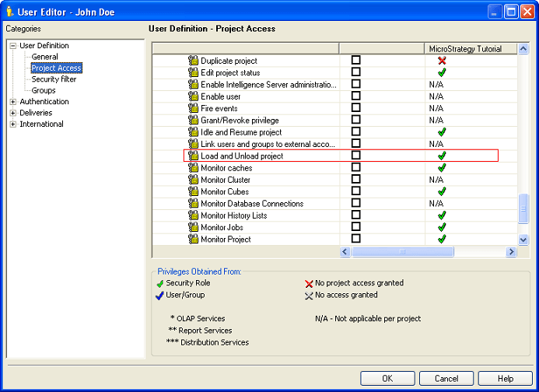Image resolution: width=539 pixels, height=392 pixels.
Task: Click the Monitor Jobs privilege icon
Action: point(194,227)
